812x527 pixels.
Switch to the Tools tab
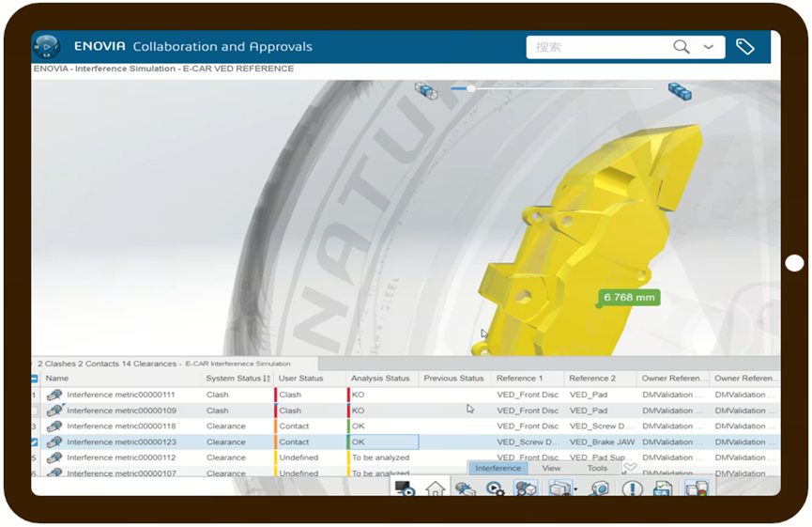tap(597, 468)
